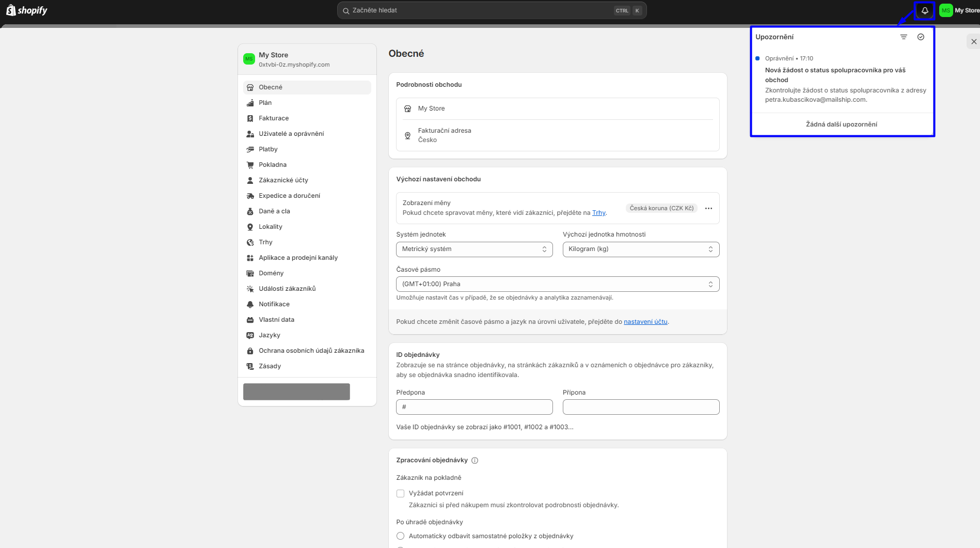The image size is (980, 548).
Task: Click the Uživatelé a oprávnění icon
Action: [x=250, y=134]
